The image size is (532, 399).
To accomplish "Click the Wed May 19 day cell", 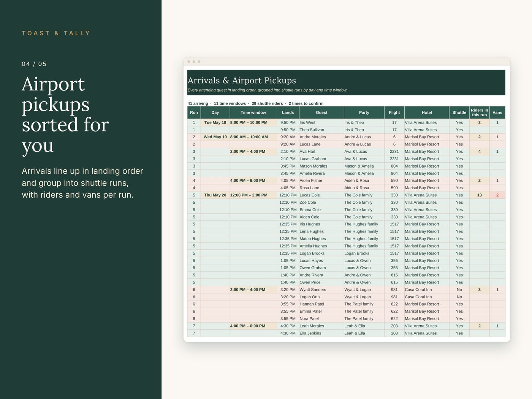I will tap(215, 137).
